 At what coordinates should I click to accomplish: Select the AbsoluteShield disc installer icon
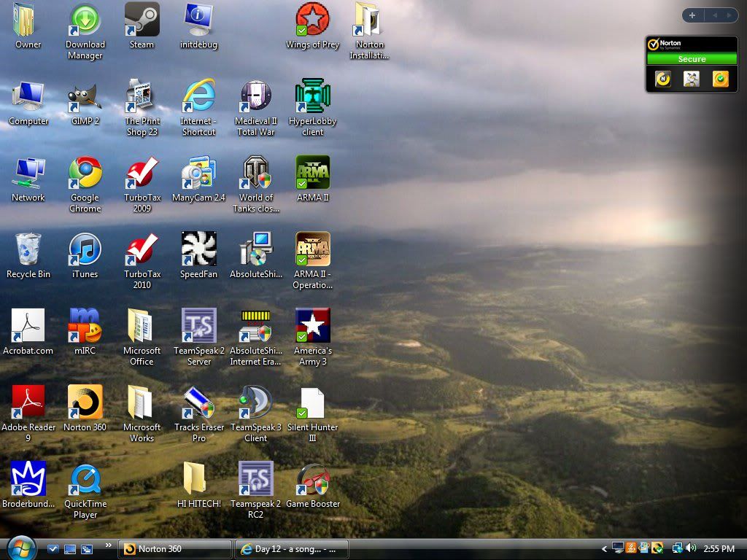click(255, 249)
